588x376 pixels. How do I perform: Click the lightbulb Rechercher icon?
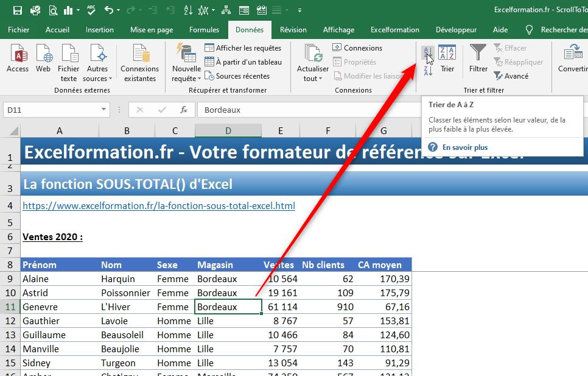tap(529, 30)
